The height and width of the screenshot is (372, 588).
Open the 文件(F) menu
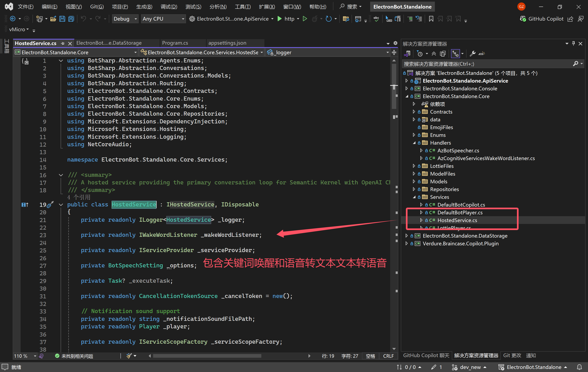[26, 7]
